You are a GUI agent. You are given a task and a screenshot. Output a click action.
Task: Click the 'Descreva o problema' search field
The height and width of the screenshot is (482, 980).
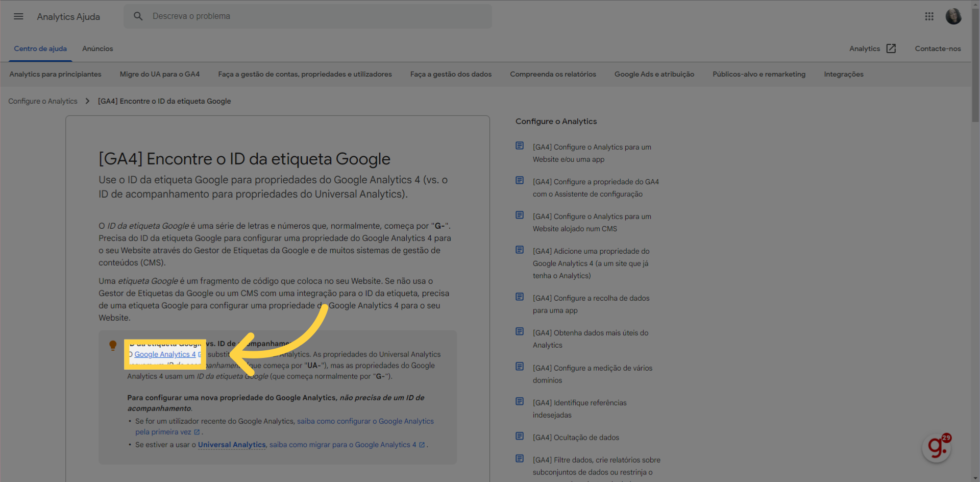(308, 16)
